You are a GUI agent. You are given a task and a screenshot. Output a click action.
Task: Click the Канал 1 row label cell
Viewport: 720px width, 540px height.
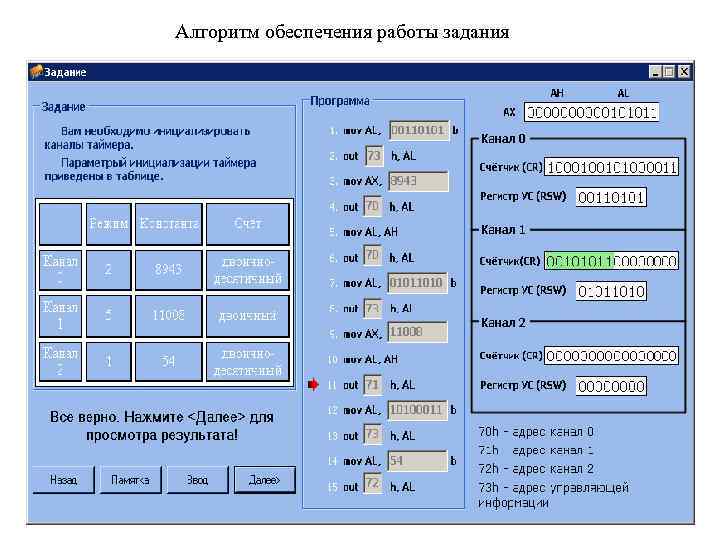pyautogui.click(x=61, y=315)
